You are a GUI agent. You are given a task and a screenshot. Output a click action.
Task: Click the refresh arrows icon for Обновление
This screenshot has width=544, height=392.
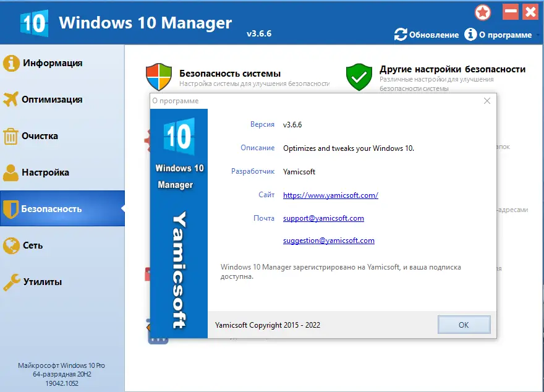[401, 35]
